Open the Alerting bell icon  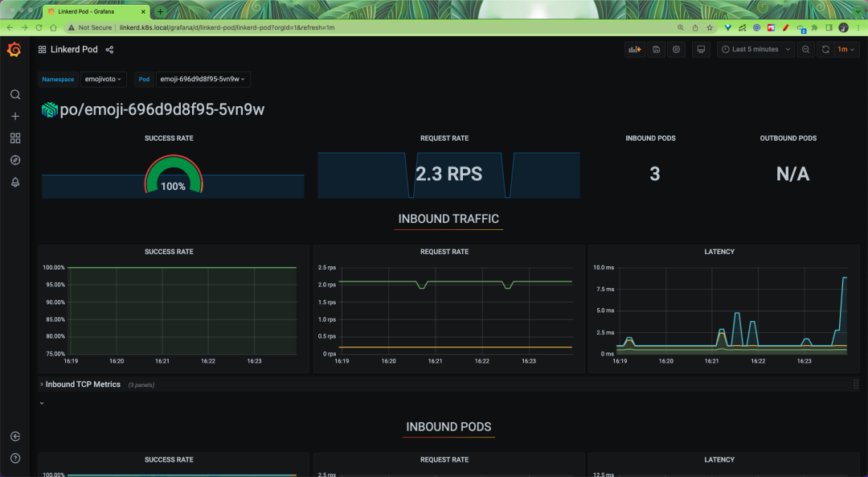15,183
